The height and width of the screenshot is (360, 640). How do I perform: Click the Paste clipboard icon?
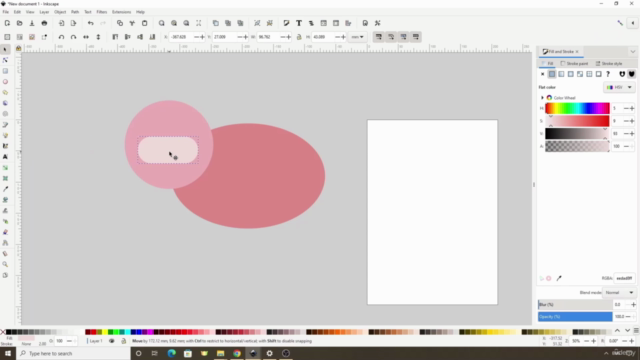tap(144, 23)
